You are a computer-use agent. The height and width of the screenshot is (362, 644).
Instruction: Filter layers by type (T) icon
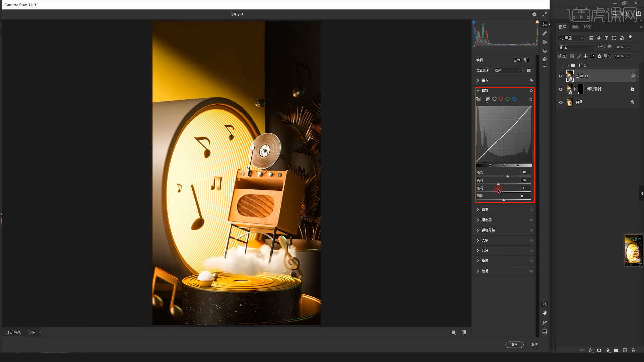pos(606,38)
